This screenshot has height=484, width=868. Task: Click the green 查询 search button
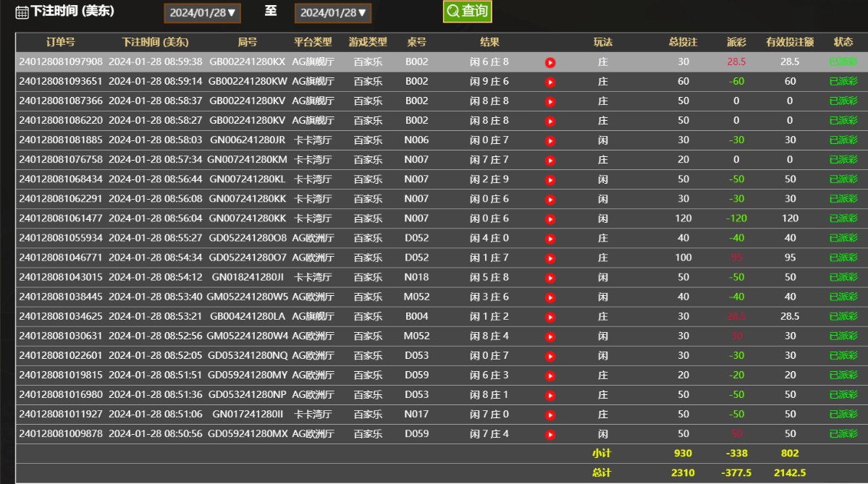(467, 12)
